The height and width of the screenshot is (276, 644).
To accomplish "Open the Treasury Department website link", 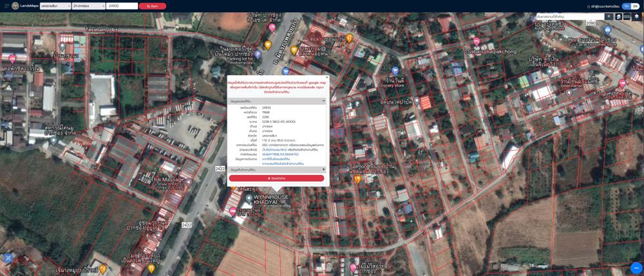I will pyautogui.click(x=275, y=150).
